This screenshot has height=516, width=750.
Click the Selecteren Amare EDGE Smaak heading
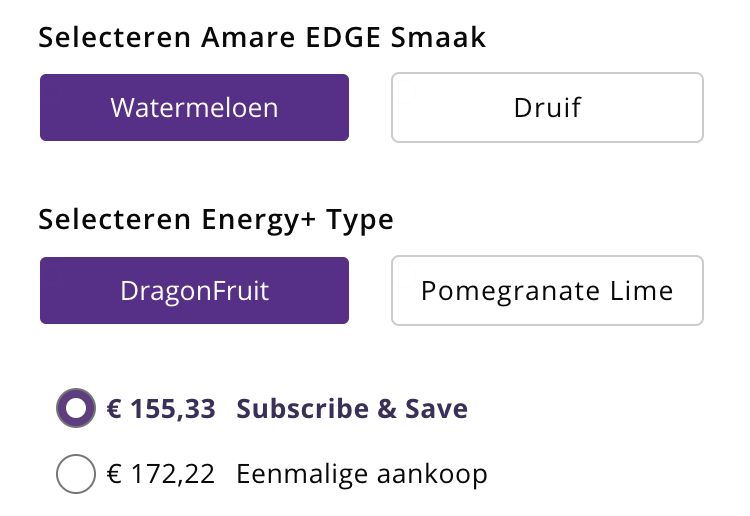coord(262,39)
